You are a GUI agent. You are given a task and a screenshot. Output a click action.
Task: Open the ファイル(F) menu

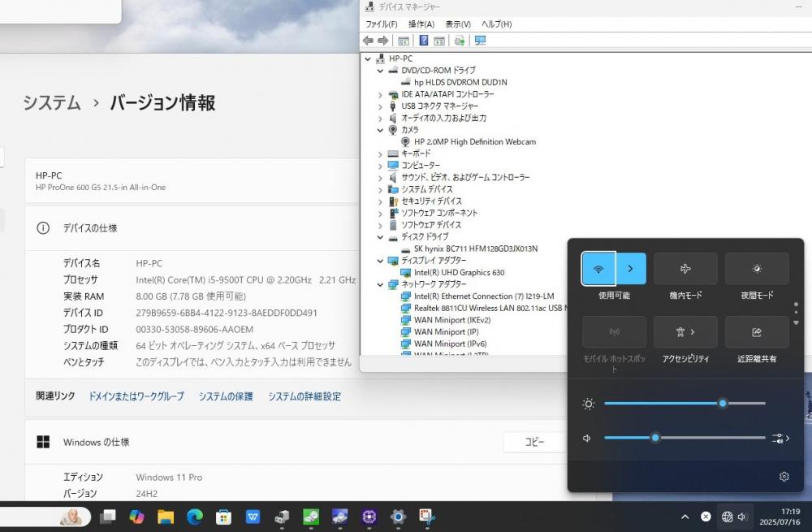point(381,24)
